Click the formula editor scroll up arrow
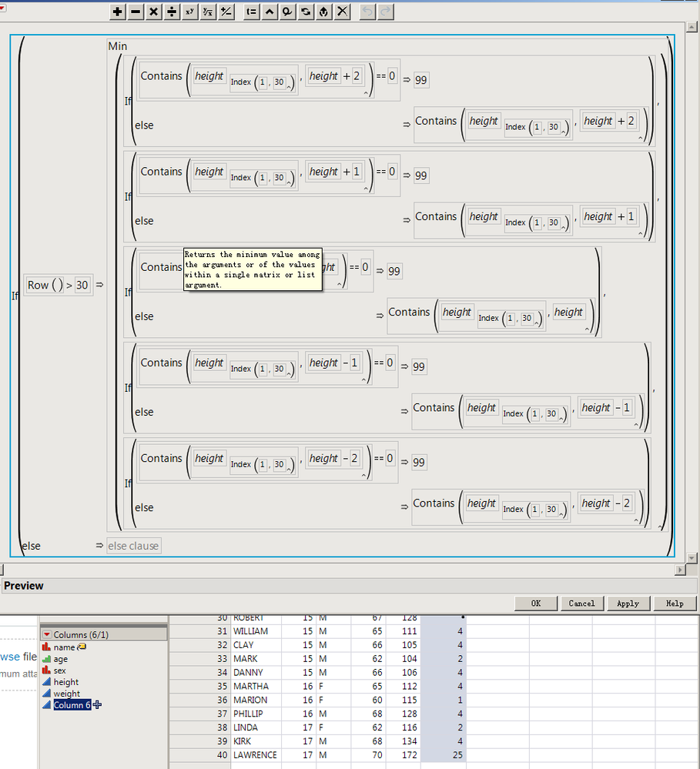 (x=692, y=28)
